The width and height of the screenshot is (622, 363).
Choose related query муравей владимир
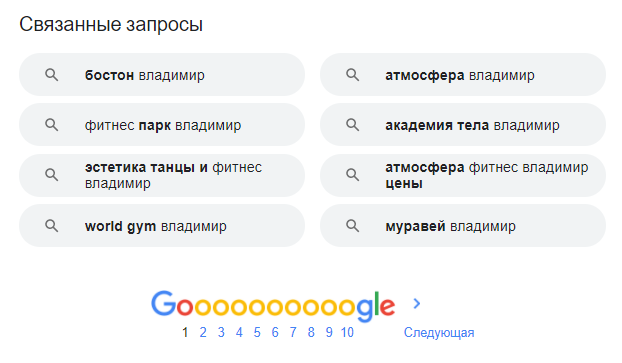(463, 226)
